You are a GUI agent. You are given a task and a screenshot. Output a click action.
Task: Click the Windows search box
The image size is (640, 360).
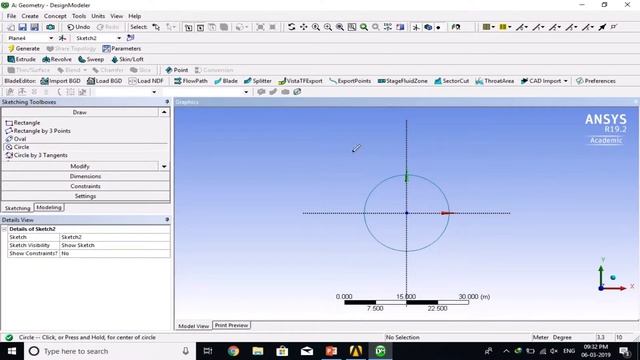point(110,351)
